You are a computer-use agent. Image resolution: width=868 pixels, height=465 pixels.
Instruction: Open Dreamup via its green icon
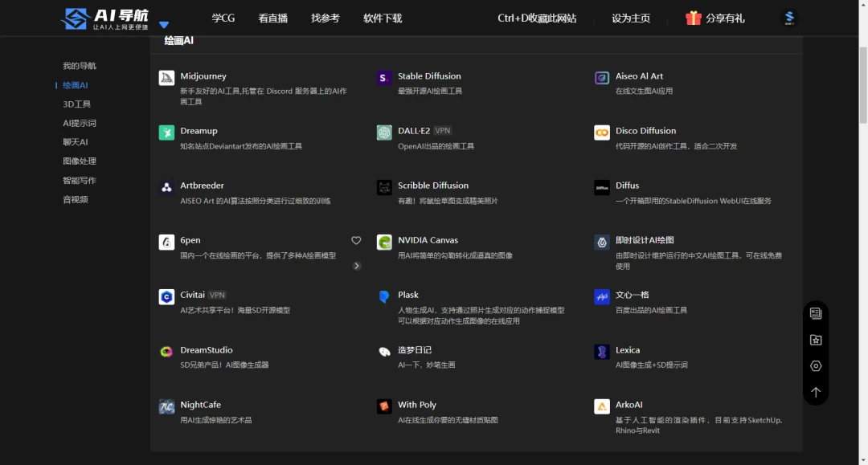point(166,133)
